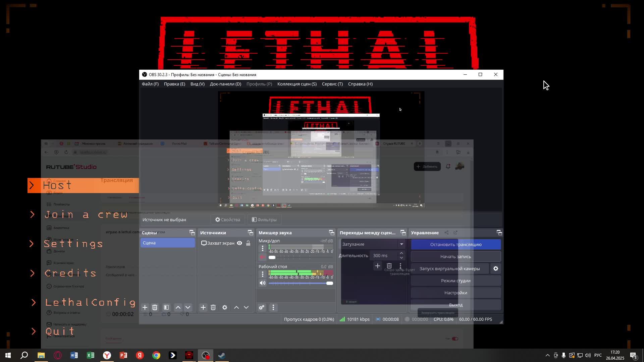Open Настройки in controls panel
This screenshot has width=644, height=362.
456,293
